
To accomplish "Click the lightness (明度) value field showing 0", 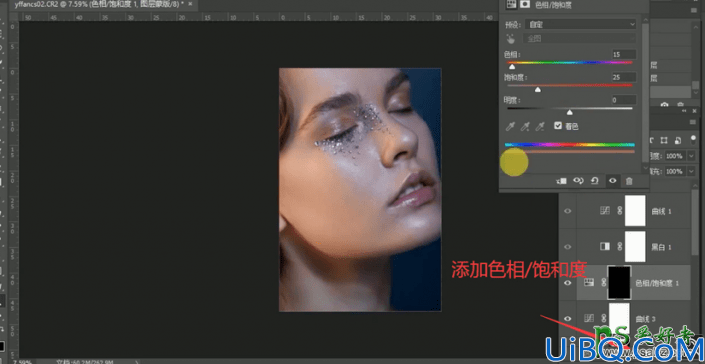I will [x=624, y=100].
